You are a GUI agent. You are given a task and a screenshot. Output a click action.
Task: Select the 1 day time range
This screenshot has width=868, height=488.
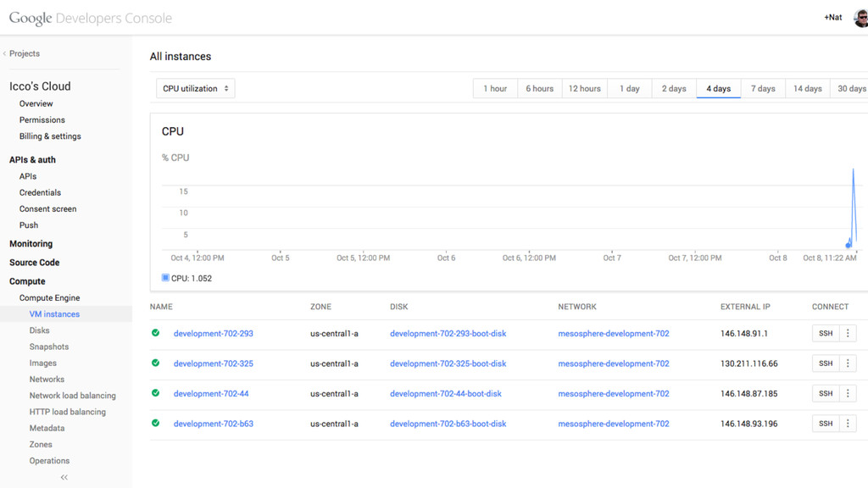coord(630,88)
